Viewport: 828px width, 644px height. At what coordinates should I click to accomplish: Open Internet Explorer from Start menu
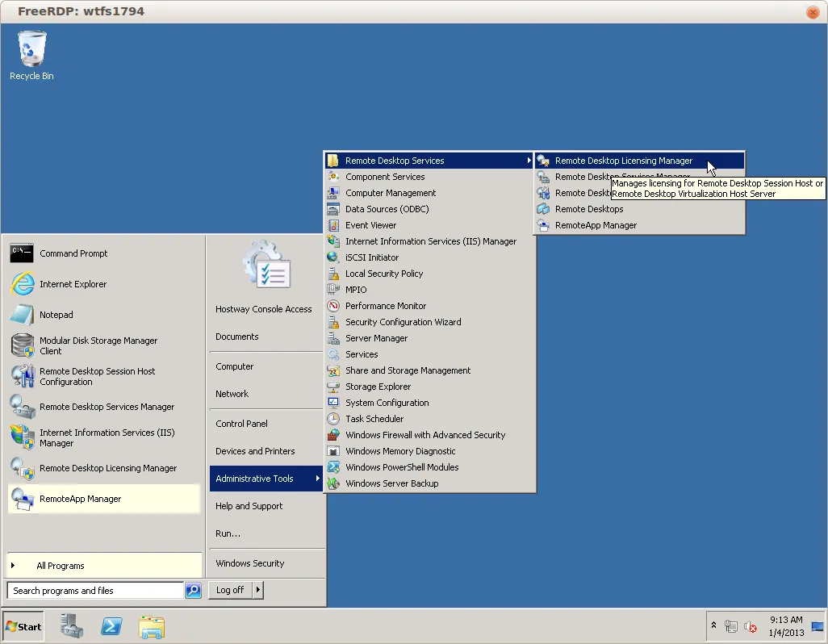(73, 284)
